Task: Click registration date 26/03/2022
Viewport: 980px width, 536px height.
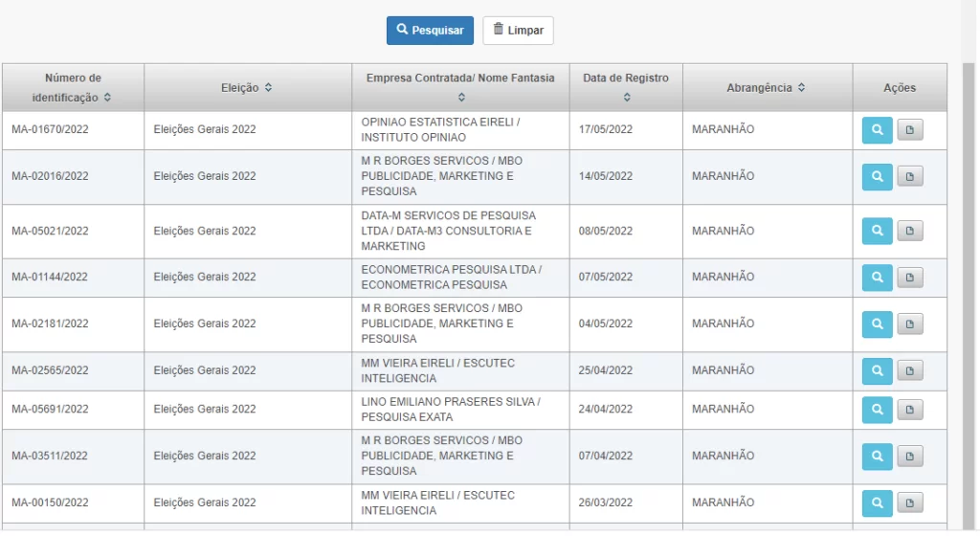Action: pyautogui.click(x=606, y=502)
